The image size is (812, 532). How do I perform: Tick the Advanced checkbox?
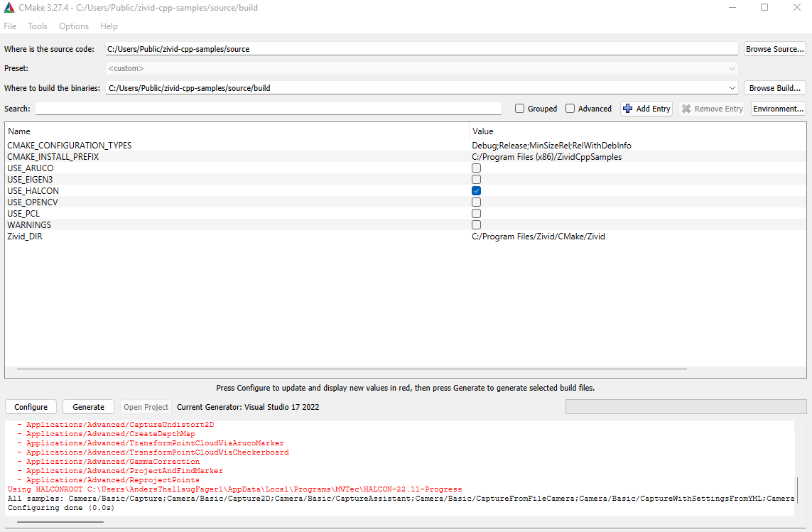[x=570, y=109]
